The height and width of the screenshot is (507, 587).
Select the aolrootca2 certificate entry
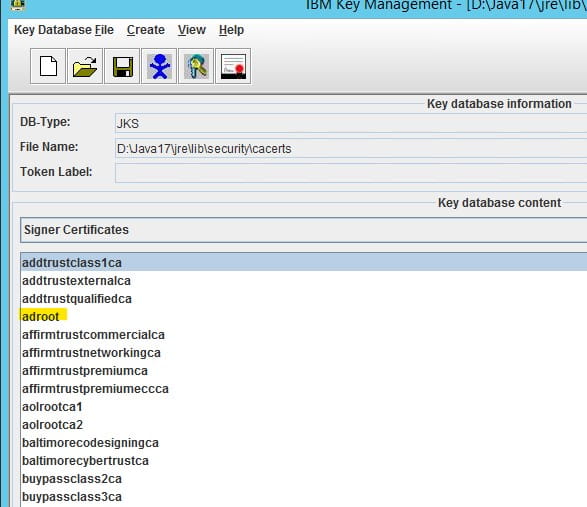click(x=52, y=425)
